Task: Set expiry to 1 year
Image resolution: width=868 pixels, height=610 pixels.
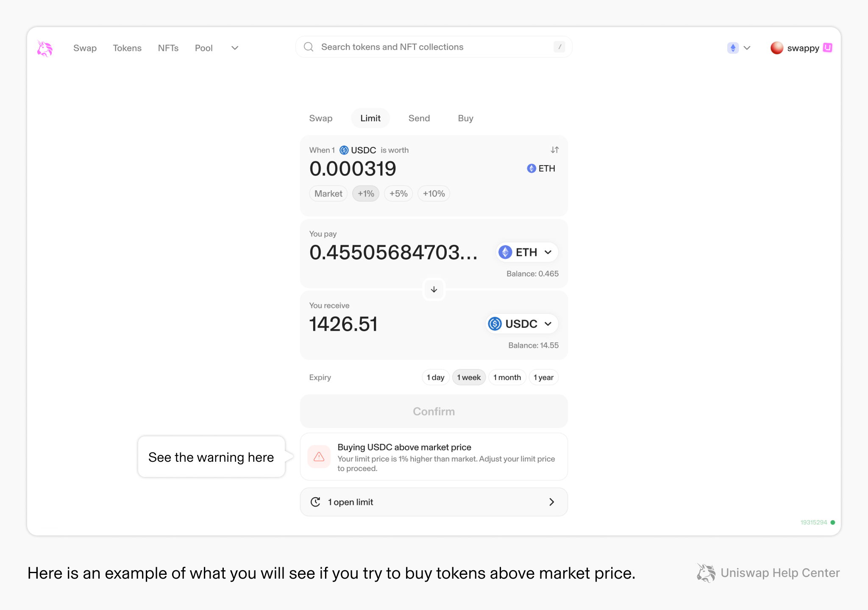Action: coord(543,377)
